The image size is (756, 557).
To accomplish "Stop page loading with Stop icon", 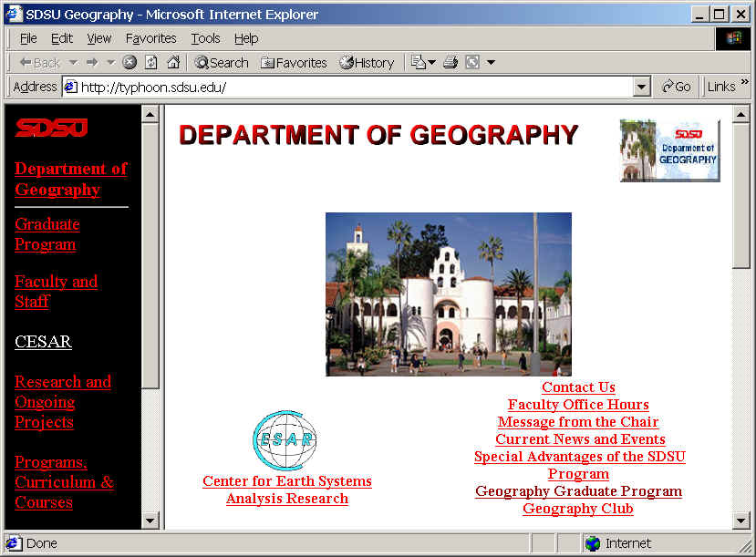I will click(x=129, y=62).
